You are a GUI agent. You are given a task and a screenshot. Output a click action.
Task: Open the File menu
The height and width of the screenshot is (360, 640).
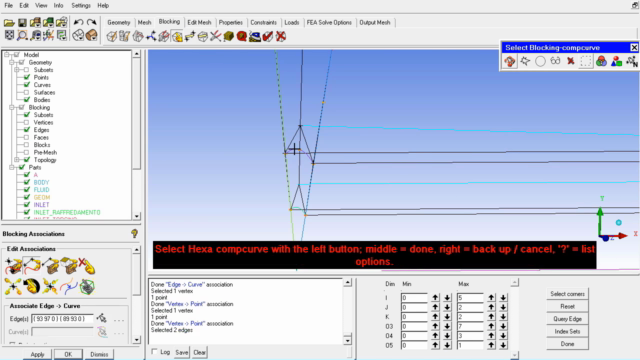click(9, 5)
